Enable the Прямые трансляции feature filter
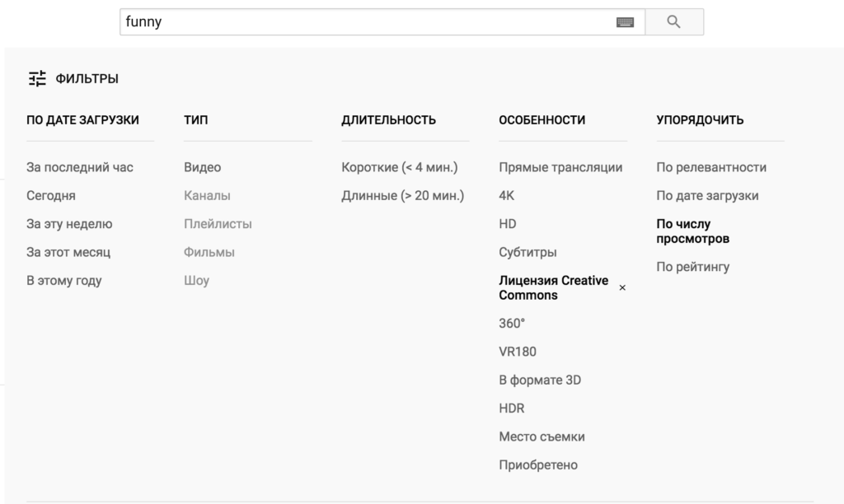 click(560, 167)
